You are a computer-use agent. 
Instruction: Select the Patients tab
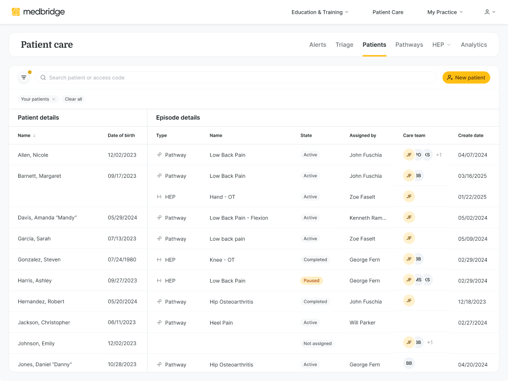click(374, 45)
